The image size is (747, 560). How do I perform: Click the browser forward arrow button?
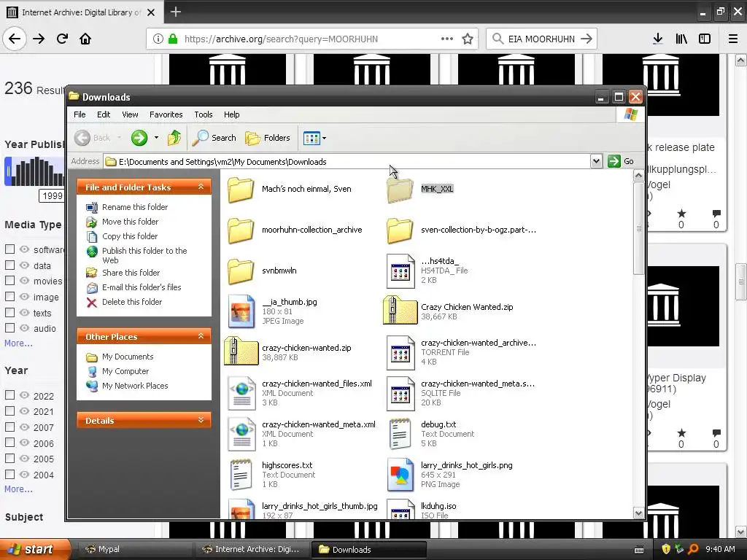click(39, 39)
